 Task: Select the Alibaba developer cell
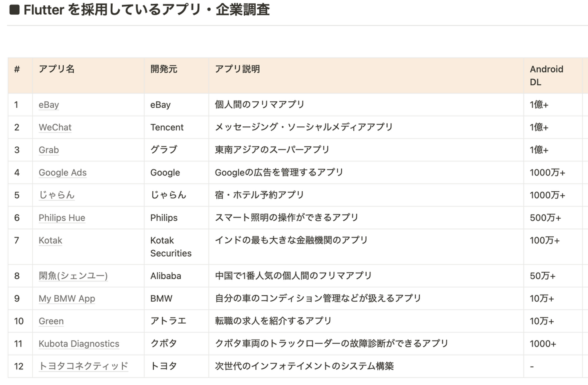(x=165, y=276)
